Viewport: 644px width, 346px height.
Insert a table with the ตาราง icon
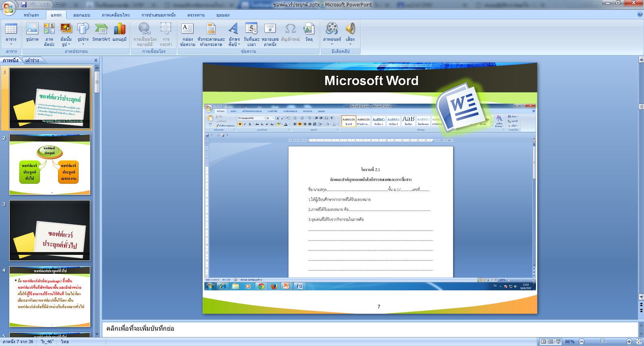pos(11,29)
